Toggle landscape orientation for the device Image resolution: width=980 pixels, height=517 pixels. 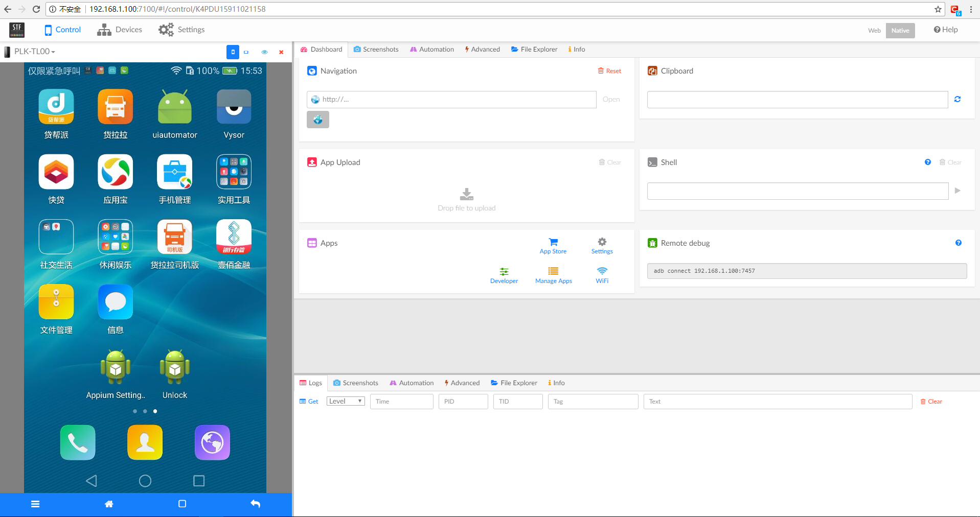point(246,52)
